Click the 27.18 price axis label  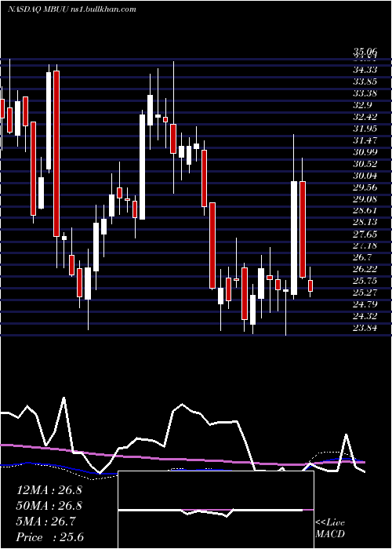pyautogui.click(x=365, y=245)
